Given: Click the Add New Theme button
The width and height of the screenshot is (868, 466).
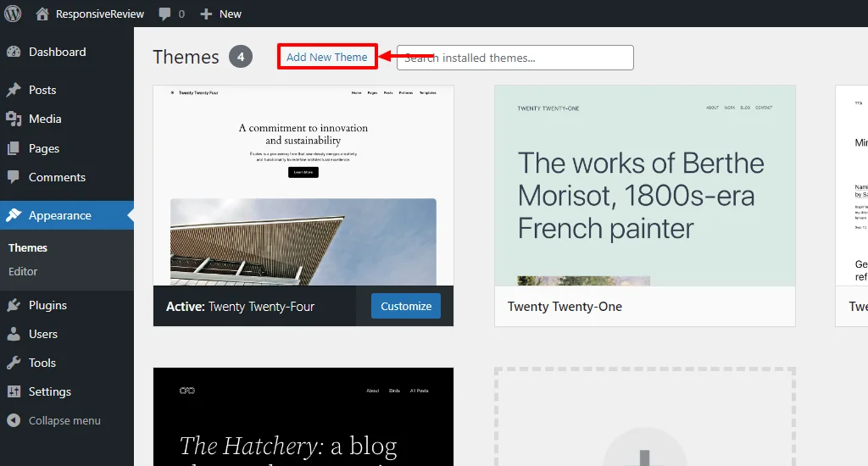Looking at the screenshot, I should [327, 57].
